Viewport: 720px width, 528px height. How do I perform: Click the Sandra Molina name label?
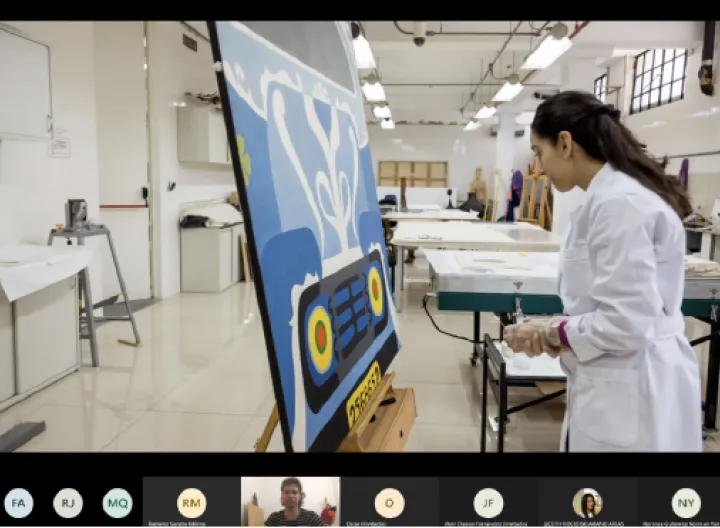point(191,522)
